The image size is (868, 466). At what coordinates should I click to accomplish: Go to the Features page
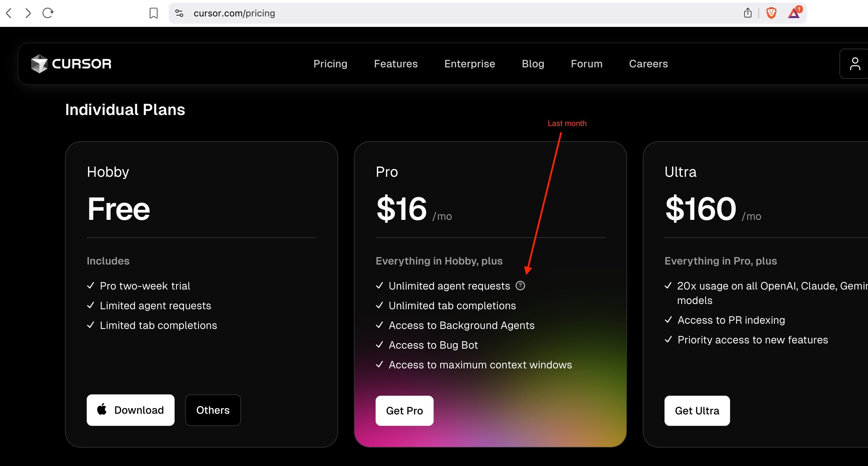396,64
